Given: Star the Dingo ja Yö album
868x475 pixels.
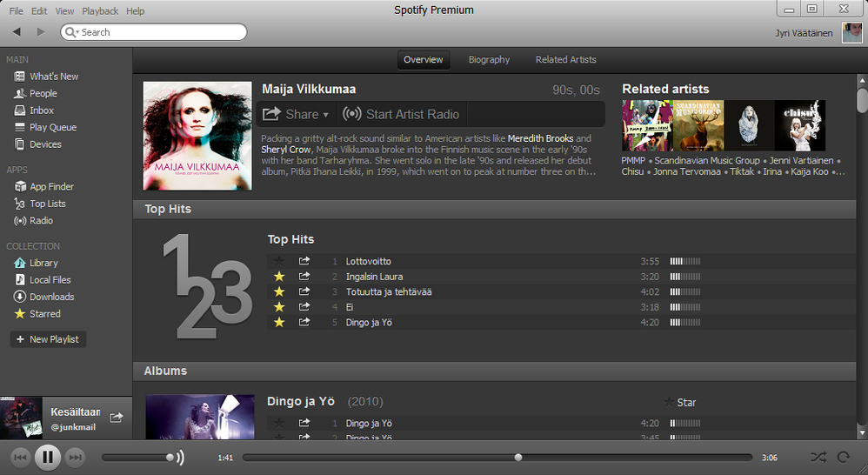Looking at the screenshot, I should tap(680, 403).
